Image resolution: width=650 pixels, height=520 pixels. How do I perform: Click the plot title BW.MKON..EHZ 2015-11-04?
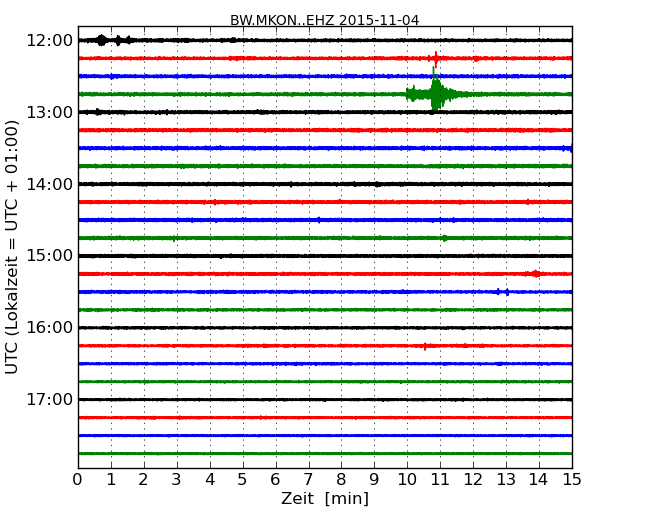tap(324, 20)
